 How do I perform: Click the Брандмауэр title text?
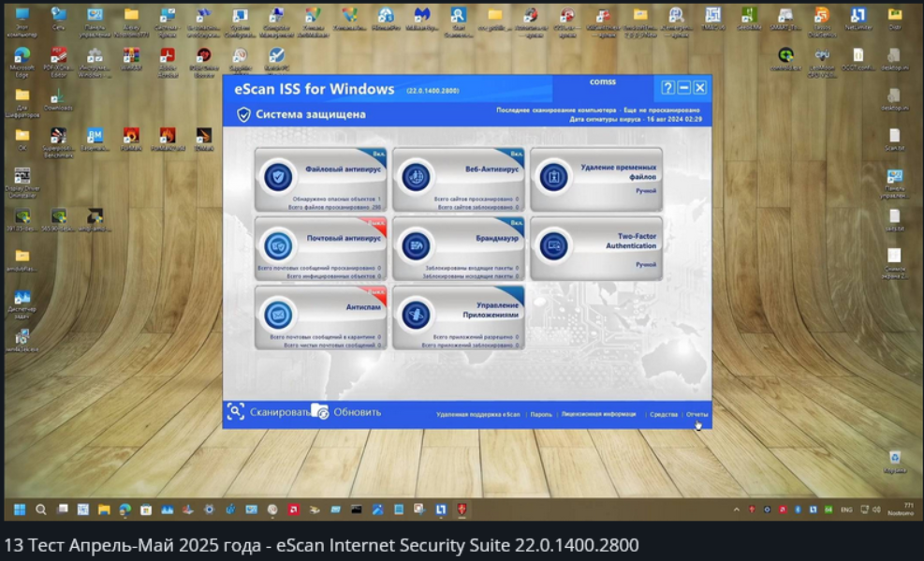click(497, 239)
